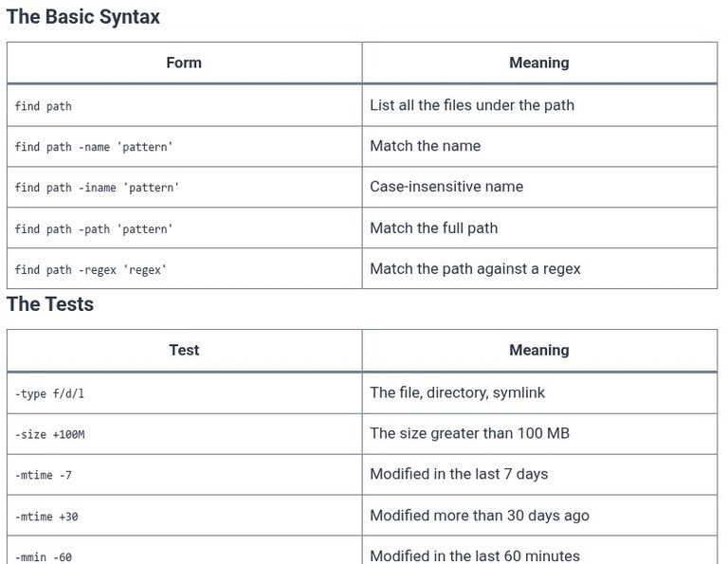The image size is (728, 564).
Task: Click the find path -regex 'regex' code
Action: pos(90,270)
